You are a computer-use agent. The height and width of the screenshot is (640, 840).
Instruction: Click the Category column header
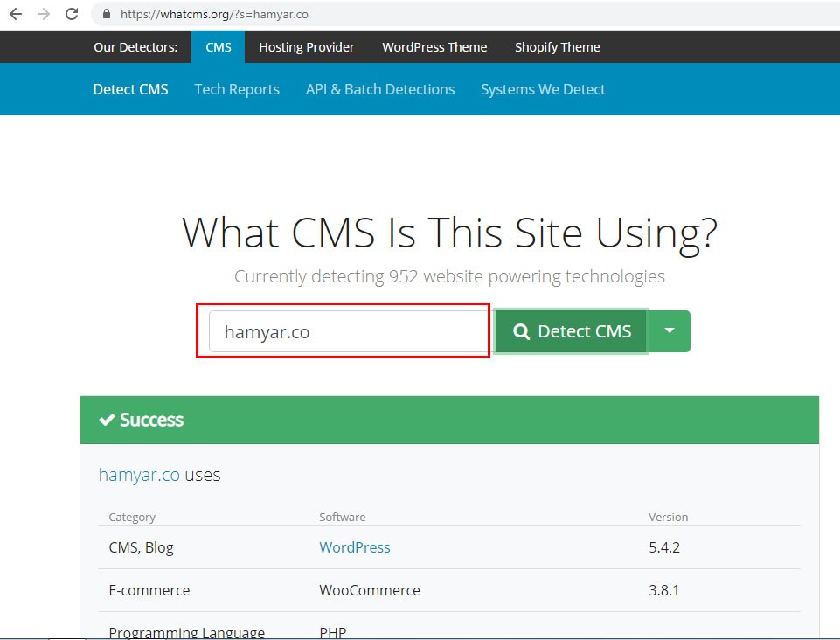coord(132,517)
